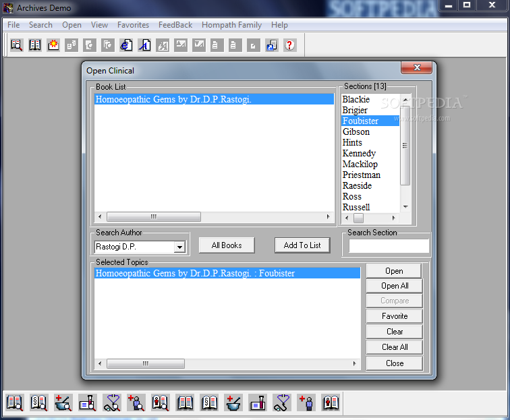
Task: Select the Hints section
Action: pyautogui.click(x=370, y=142)
